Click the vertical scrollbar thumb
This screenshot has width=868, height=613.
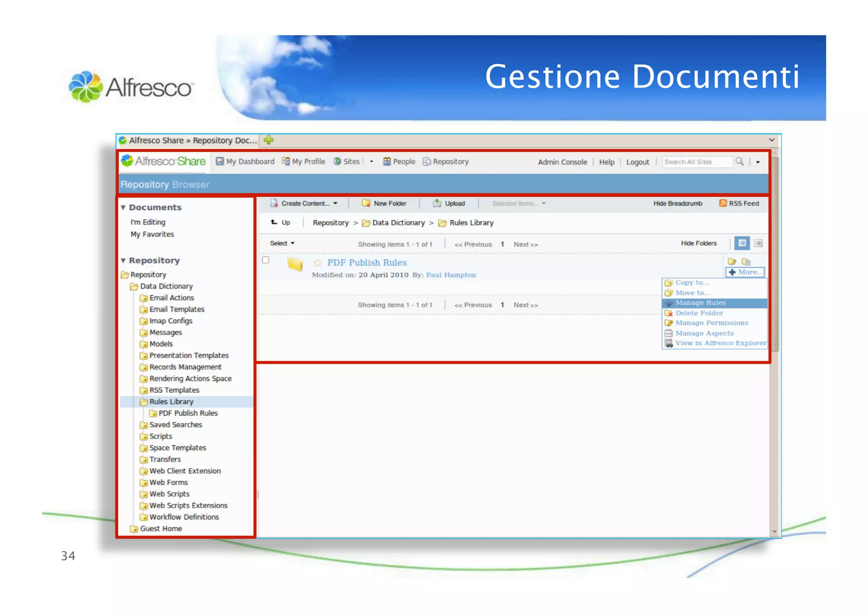point(775,254)
